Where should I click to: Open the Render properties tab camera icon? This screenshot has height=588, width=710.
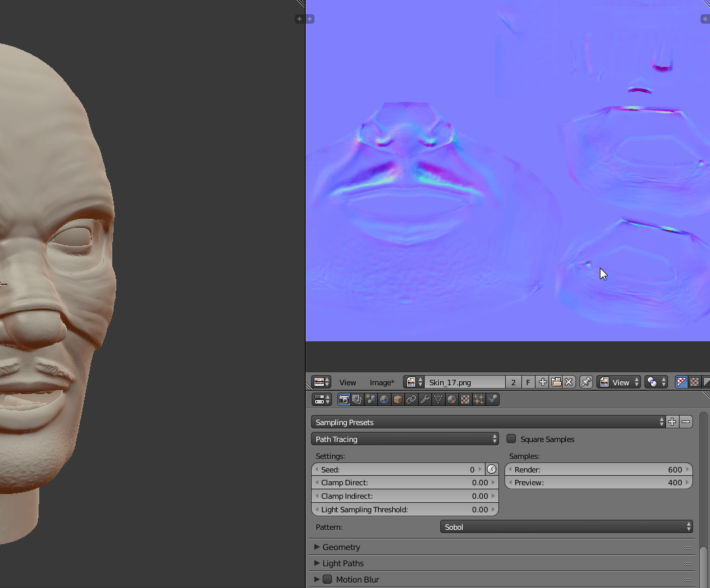coord(344,399)
